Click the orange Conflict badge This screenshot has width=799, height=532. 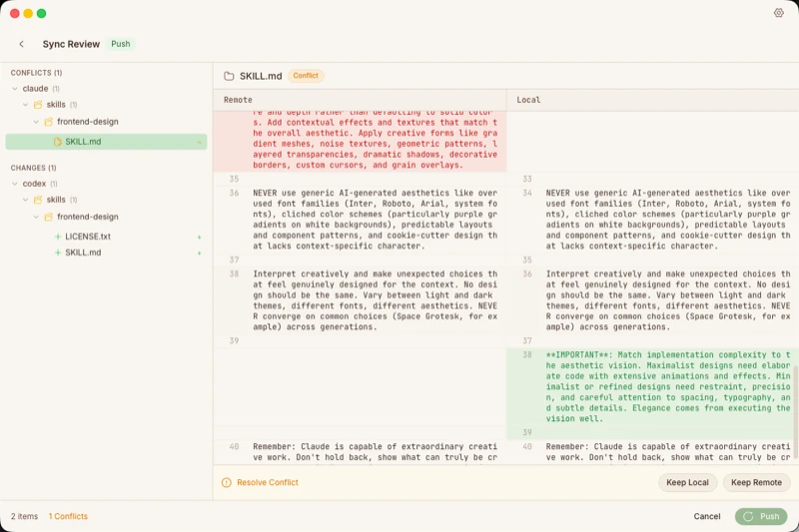click(306, 76)
